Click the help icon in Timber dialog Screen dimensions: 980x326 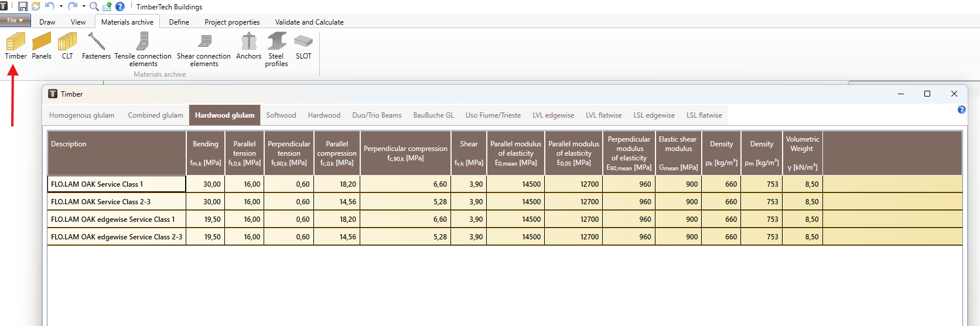point(961,110)
